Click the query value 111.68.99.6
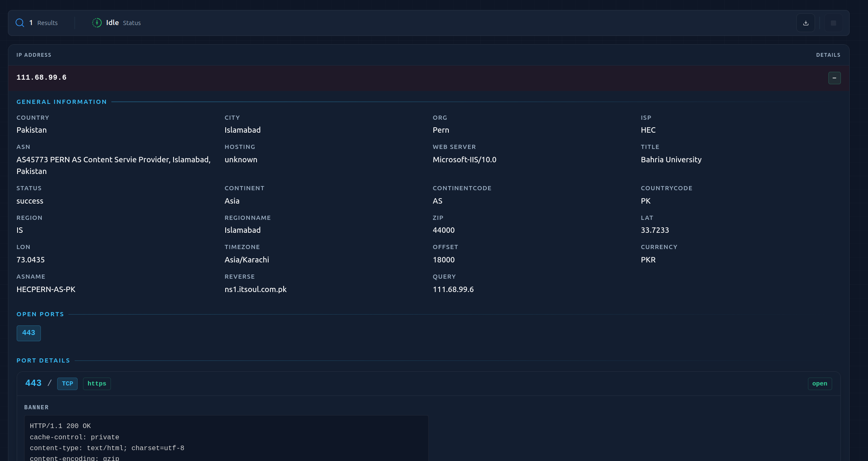Viewport: 868px width, 461px height. coord(453,290)
